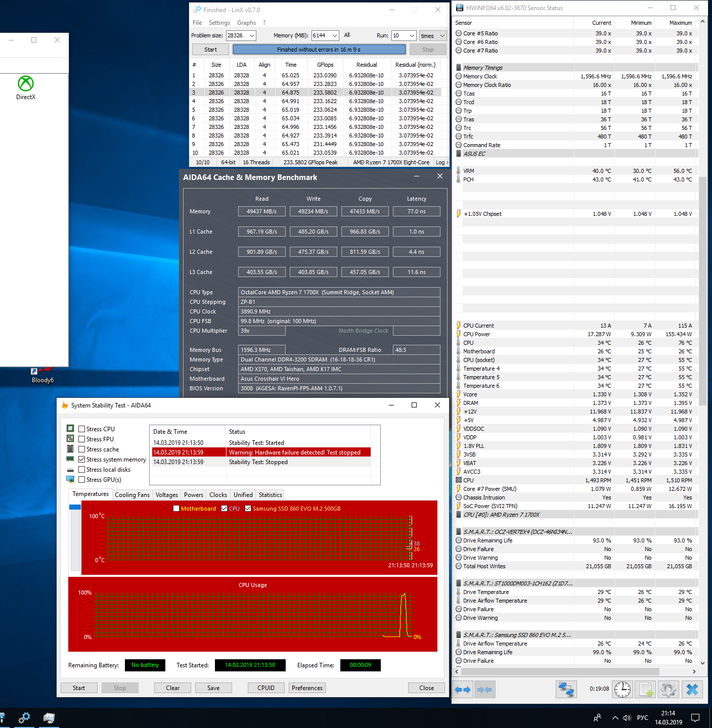Click the HWiNFO vertical scrollbar thumb
Screen dimensions: 712x728
tap(702, 291)
